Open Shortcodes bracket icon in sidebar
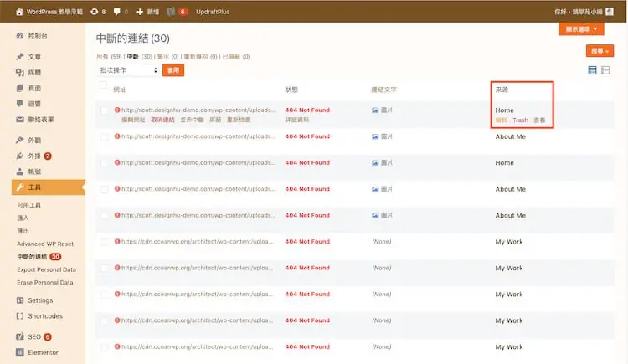Screen dimensions: 628x364 click(19, 316)
